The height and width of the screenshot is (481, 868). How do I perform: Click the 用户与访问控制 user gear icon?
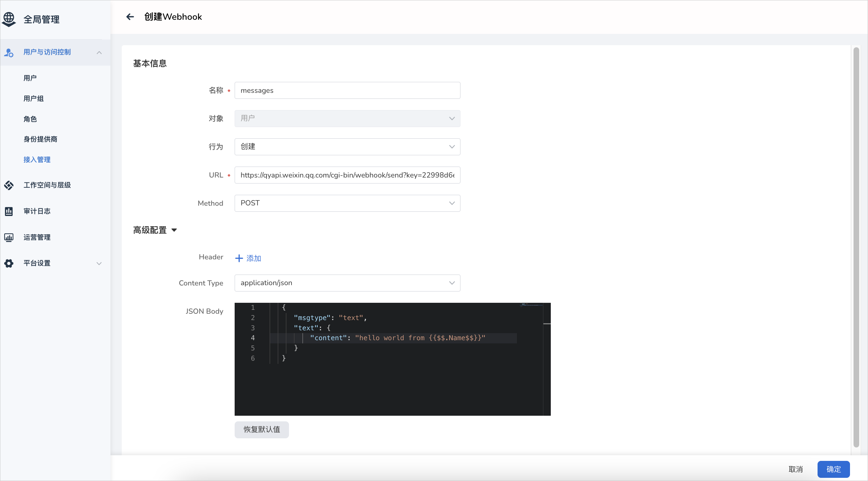click(9, 53)
